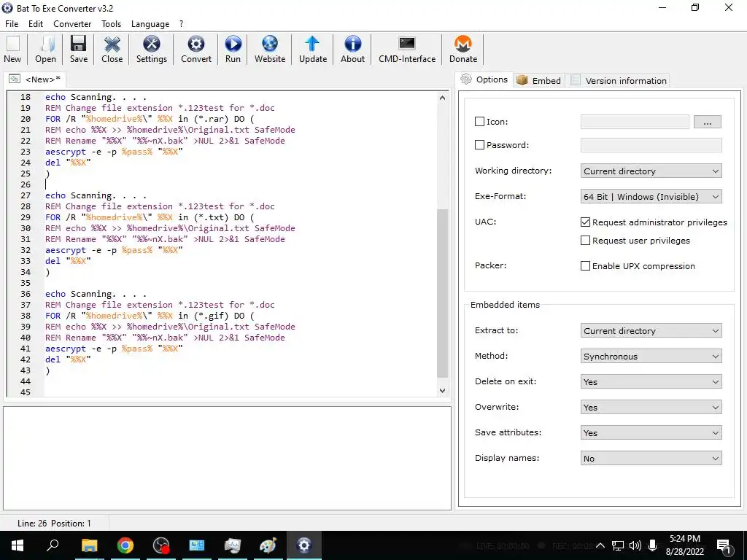
Task: Open the ? help menu
Action: click(x=181, y=24)
